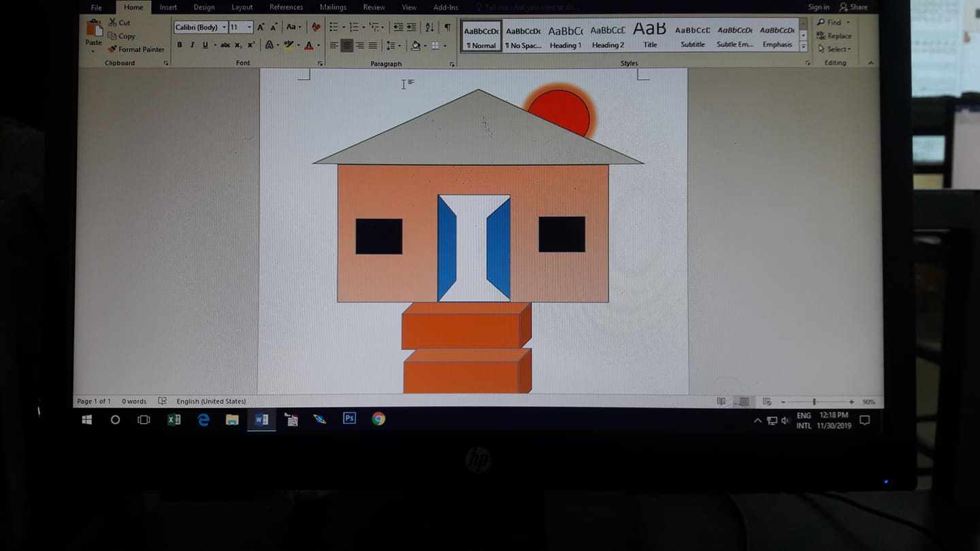
Task: Apply the Heading 1 style
Action: coord(566,36)
